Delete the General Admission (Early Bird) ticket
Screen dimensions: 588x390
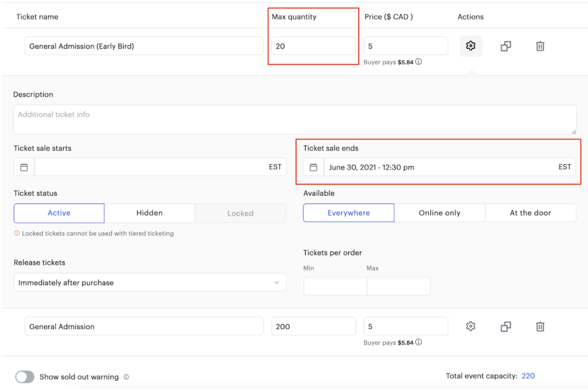coord(540,46)
